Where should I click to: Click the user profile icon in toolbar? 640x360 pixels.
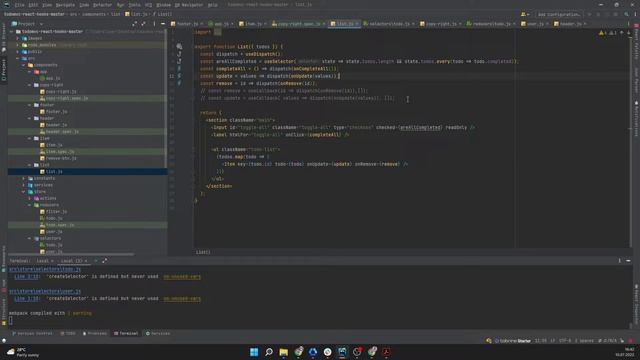point(524,14)
